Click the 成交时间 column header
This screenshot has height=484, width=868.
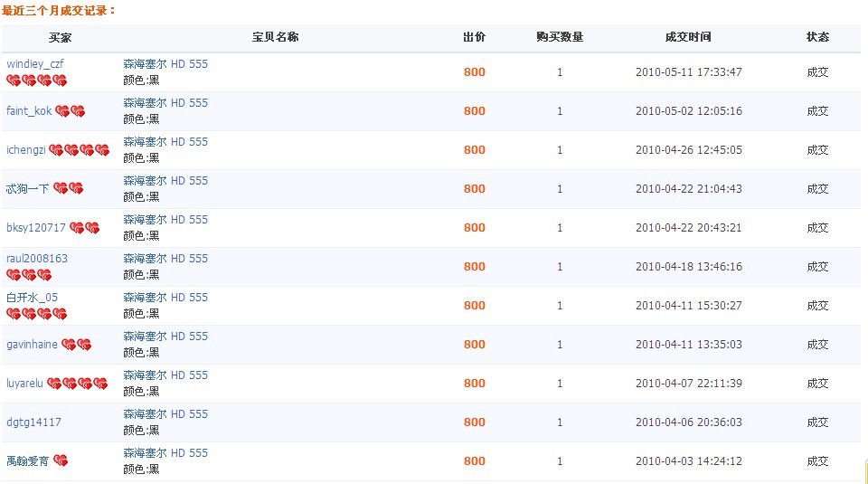688,37
